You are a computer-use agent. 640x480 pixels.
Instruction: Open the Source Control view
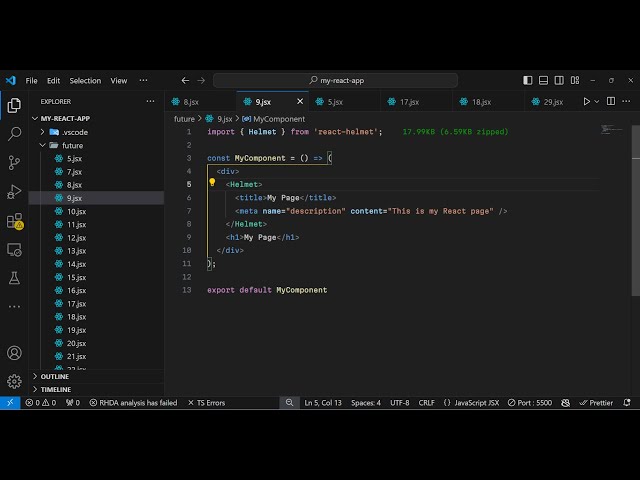click(x=14, y=162)
